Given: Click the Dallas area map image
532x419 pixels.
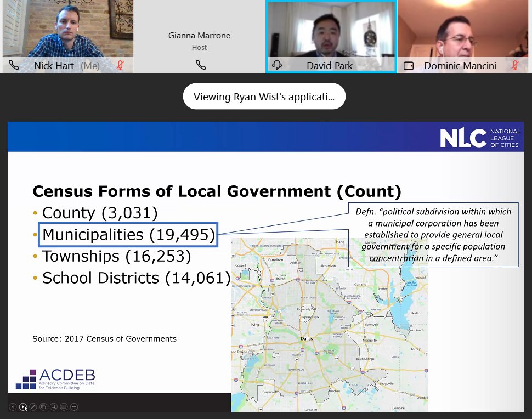Looking at the screenshot, I should [329, 324].
